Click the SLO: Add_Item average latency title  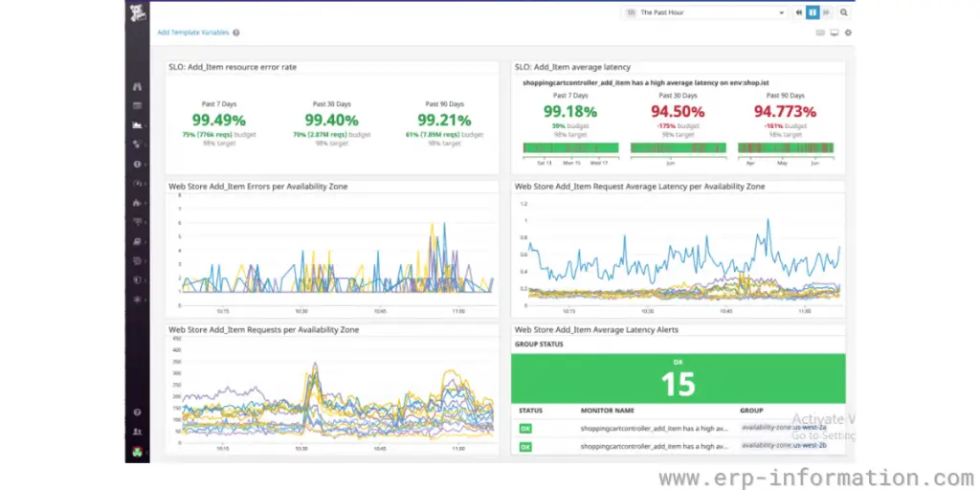pos(572,67)
